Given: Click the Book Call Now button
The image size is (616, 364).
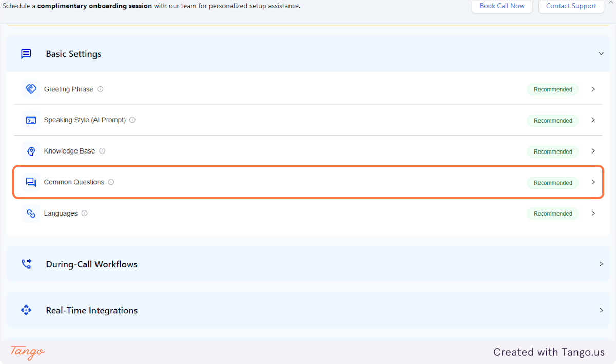Looking at the screenshot, I should coord(502,6).
